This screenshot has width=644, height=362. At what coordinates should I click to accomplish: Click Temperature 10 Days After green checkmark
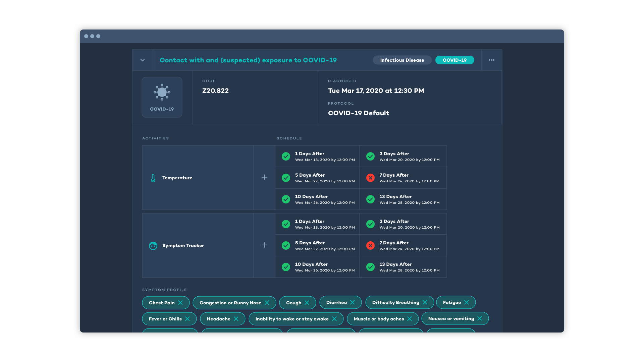click(x=286, y=199)
